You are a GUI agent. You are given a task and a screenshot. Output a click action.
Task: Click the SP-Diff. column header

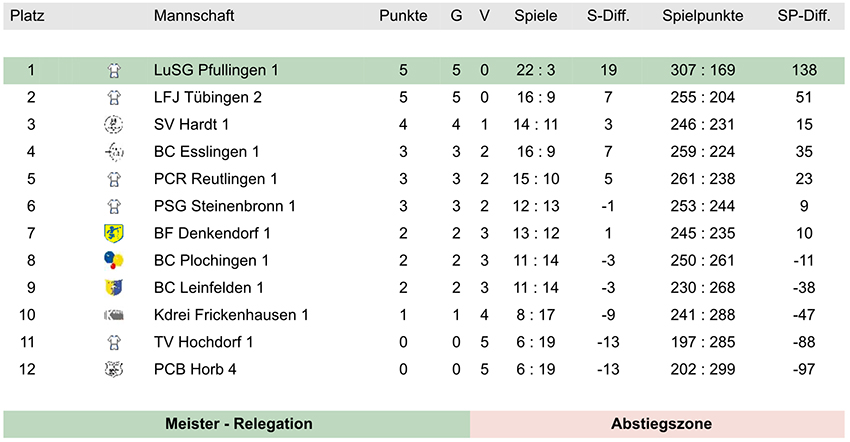(x=804, y=16)
